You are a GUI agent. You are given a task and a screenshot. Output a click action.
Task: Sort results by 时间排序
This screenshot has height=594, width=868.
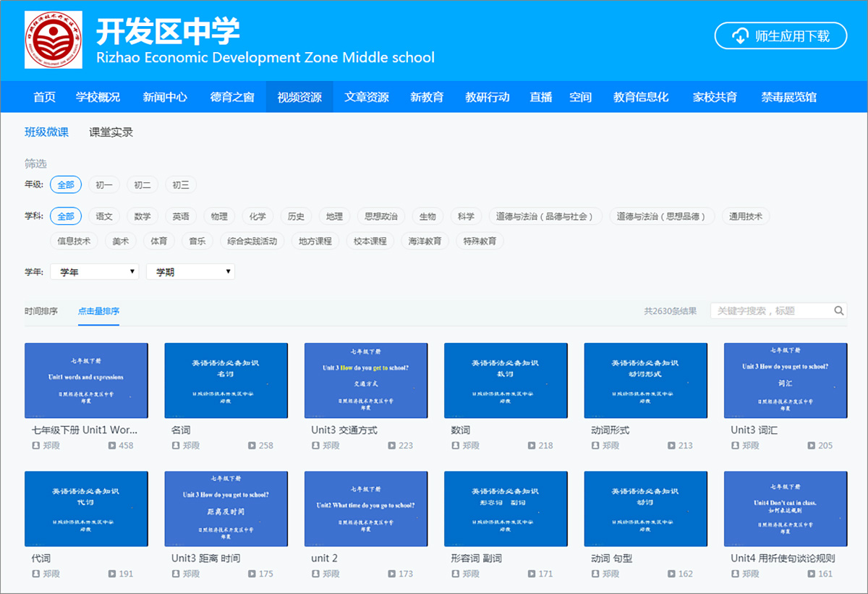click(x=41, y=311)
